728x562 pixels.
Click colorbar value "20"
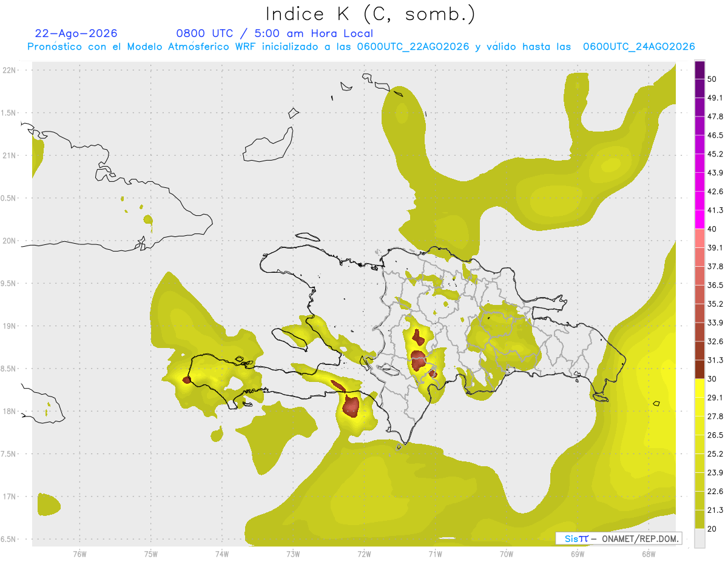[x=712, y=529]
